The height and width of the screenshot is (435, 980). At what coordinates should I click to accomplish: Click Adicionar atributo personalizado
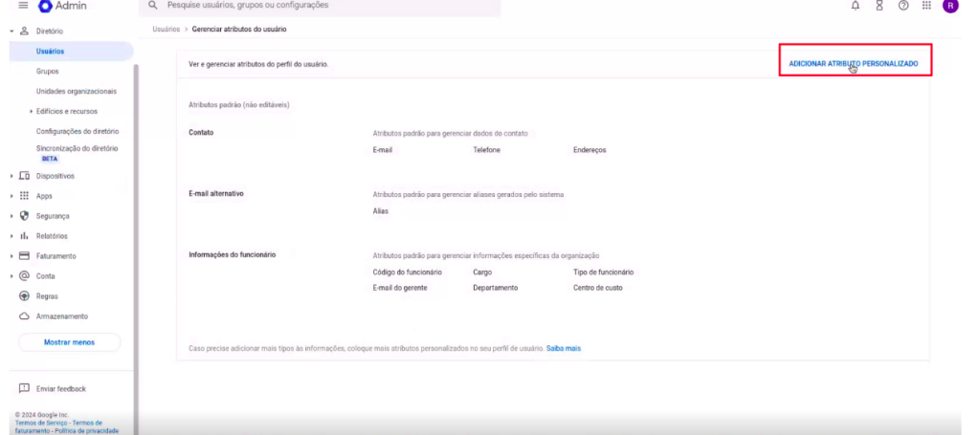coord(853,63)
